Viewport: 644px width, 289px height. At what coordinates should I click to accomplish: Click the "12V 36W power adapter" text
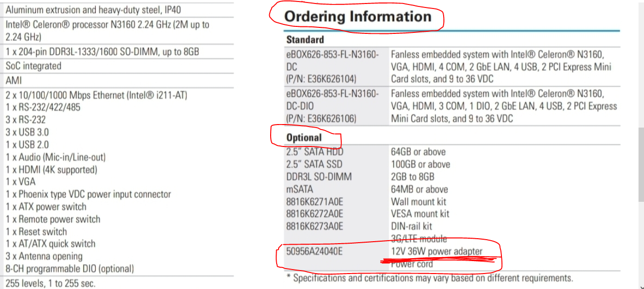(437, 252)
